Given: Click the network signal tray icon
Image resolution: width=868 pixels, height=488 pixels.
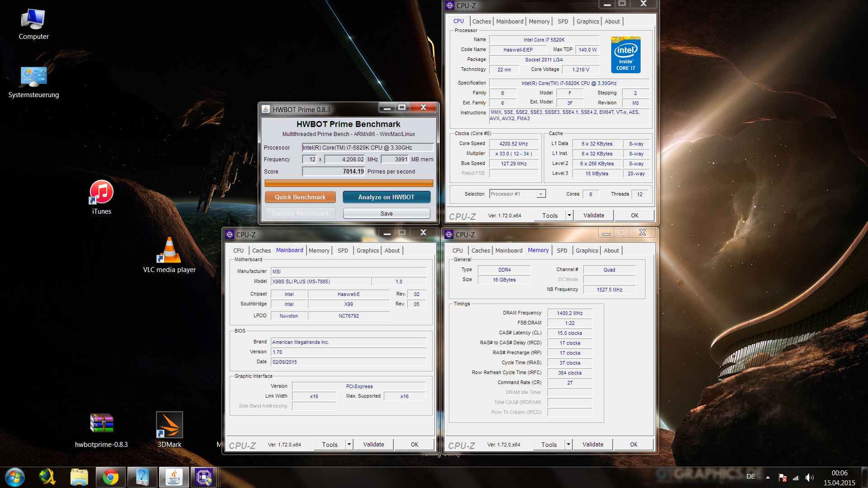Looking at the screenshot, I should click(796, 478).
